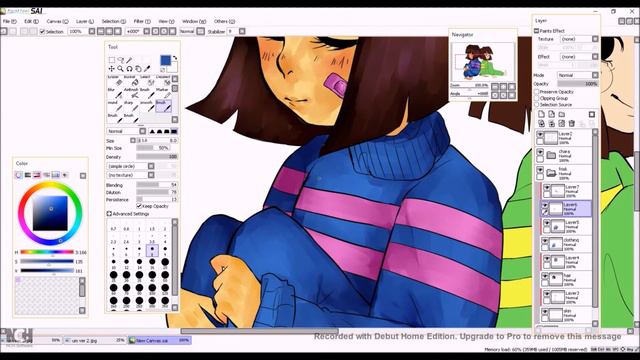Hide Layer2 using its eye icon
This screenshot has width=640, height=360.
tap(540, 134)
